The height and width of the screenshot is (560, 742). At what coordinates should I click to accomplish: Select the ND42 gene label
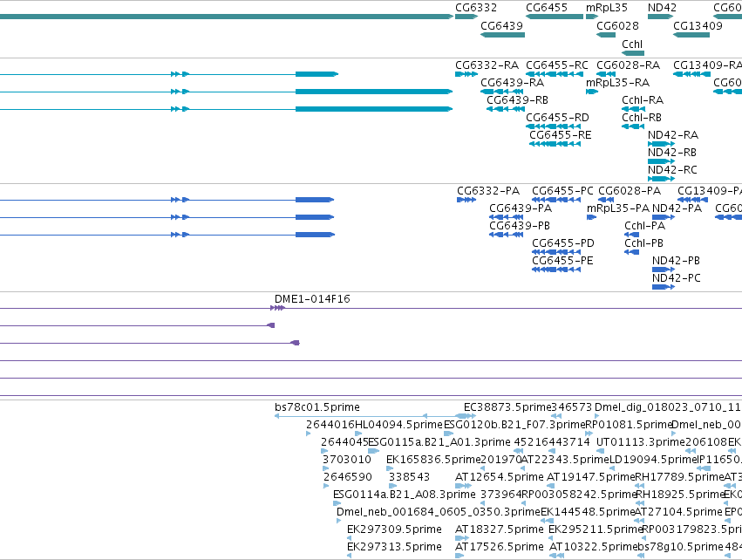click(x=662, y=8)
